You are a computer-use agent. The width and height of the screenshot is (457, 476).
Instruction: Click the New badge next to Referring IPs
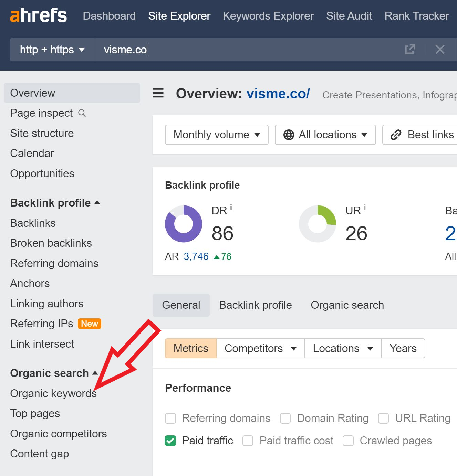(90, 324)
